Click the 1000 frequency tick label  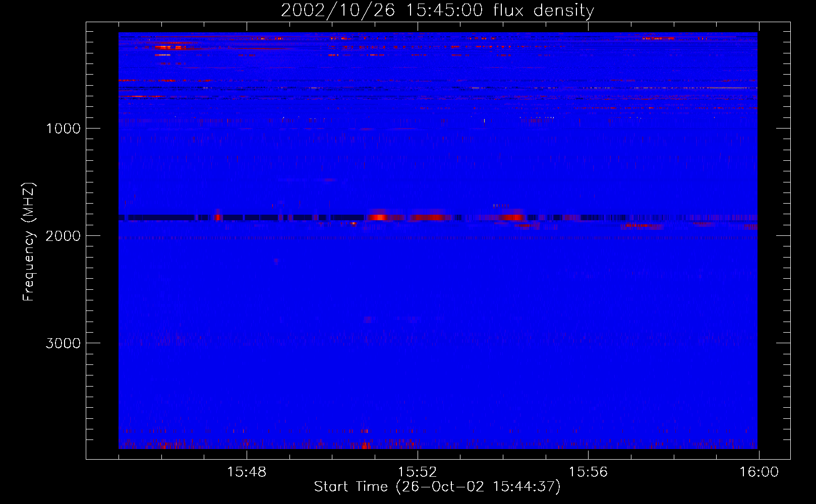click(63, 129)
